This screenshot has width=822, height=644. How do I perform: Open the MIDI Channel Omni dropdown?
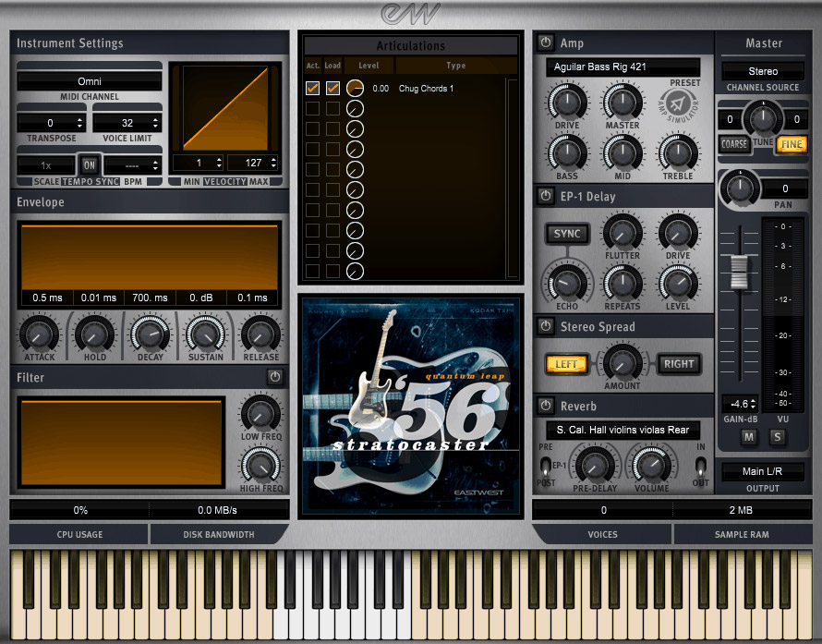click(89, 81)
